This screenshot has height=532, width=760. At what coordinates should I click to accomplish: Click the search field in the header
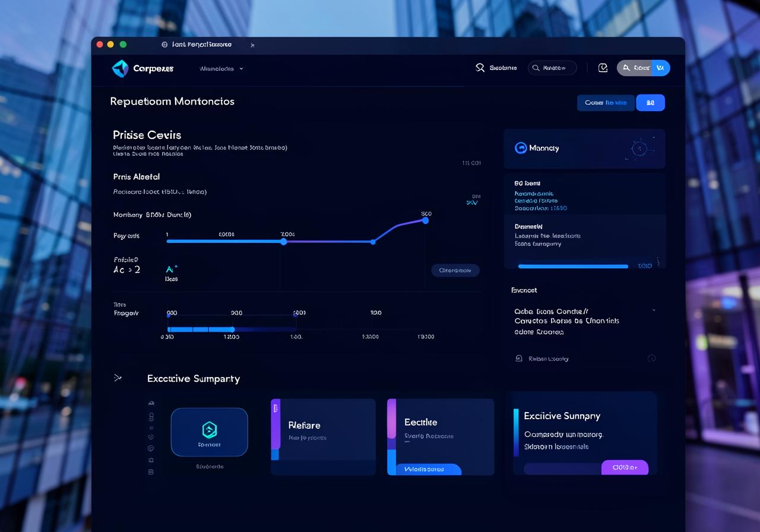(552, 68)
